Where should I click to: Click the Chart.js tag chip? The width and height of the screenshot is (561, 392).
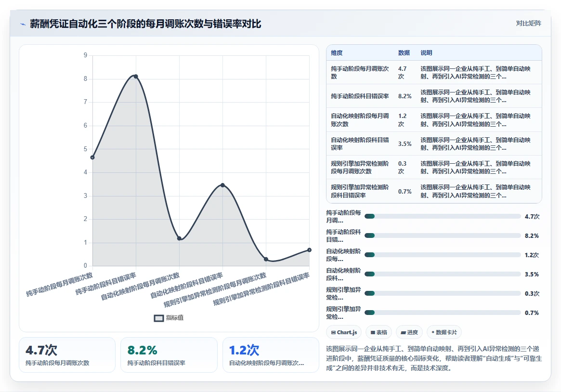coord(344,332)
